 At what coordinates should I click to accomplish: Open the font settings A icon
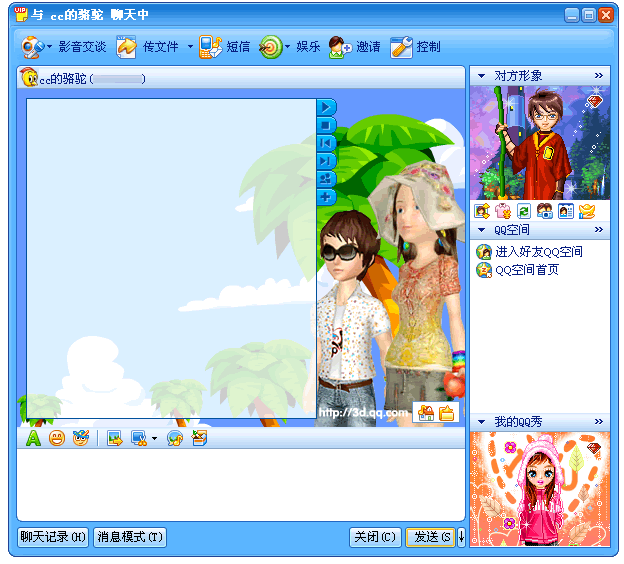tap(33, 439)
